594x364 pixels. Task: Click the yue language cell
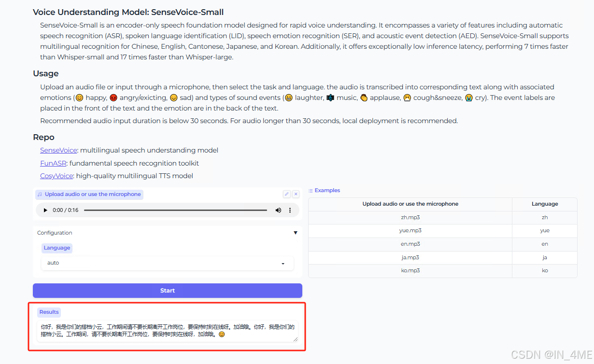545,231
